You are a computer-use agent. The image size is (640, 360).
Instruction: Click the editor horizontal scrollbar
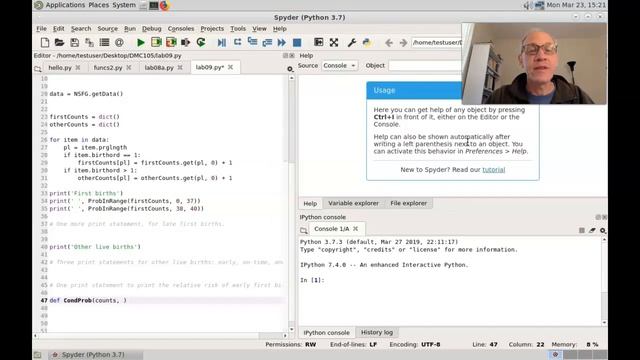click(x=160, y=336)
